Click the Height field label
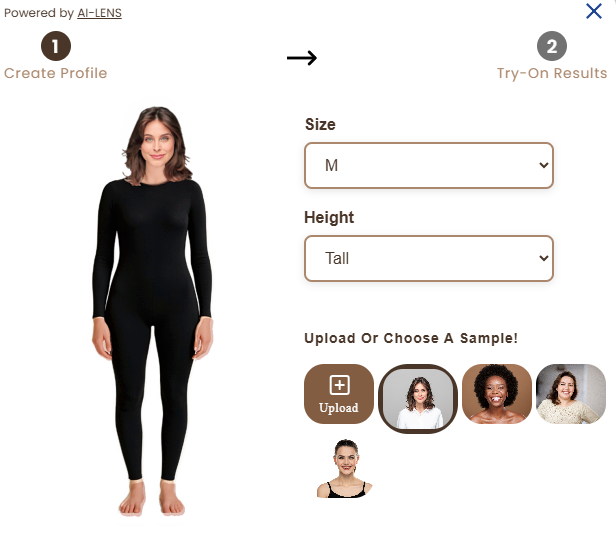 pos(329,217)
